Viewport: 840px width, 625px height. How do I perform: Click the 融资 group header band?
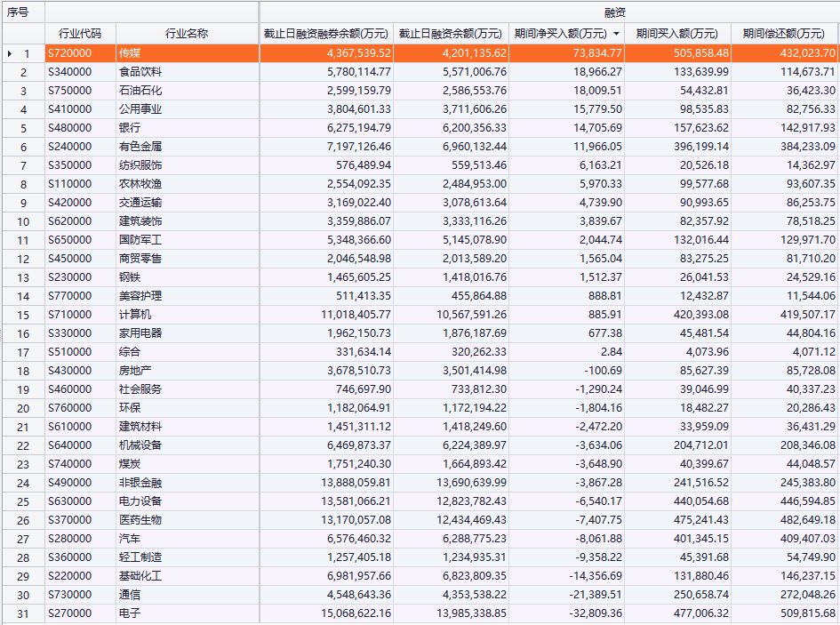pyautogui.click(x=549, y=12)
